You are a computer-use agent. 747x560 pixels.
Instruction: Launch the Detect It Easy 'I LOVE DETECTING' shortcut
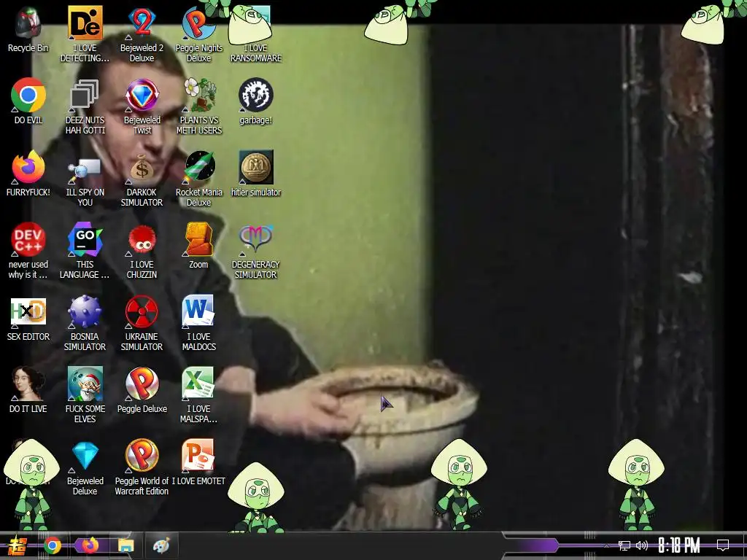pos(85,23)
